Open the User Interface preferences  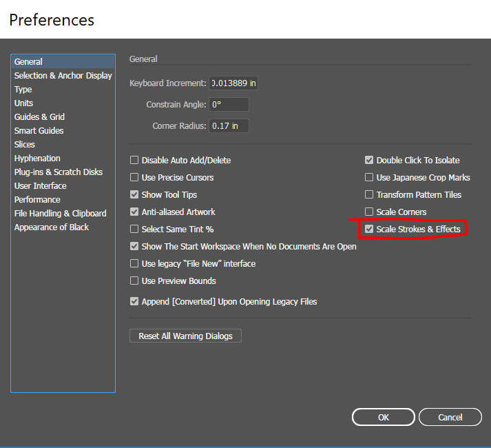41,186
